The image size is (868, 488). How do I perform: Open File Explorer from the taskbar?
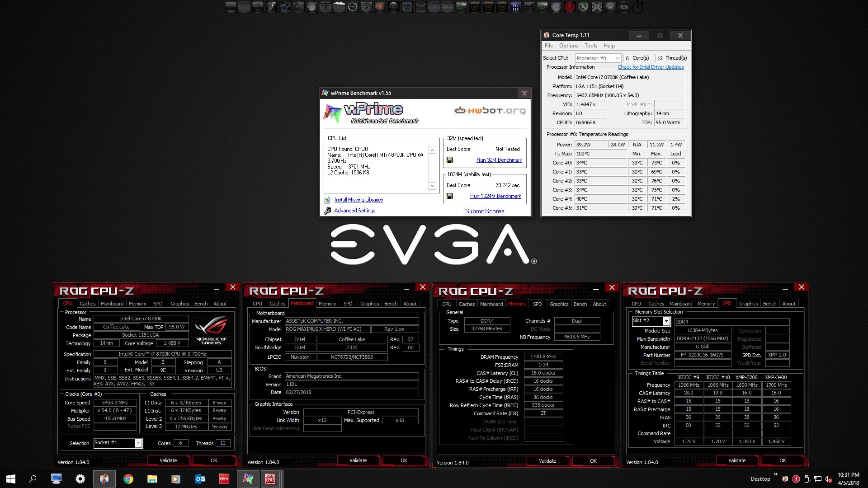tap(152, 479)
